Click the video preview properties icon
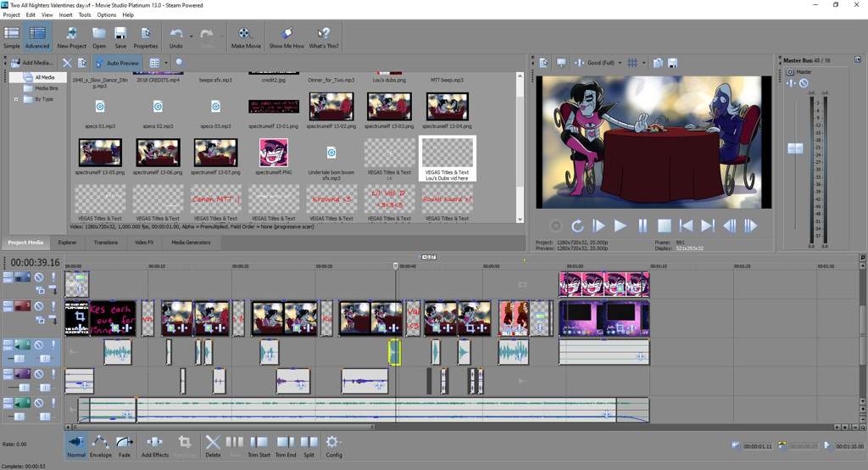 544,63
